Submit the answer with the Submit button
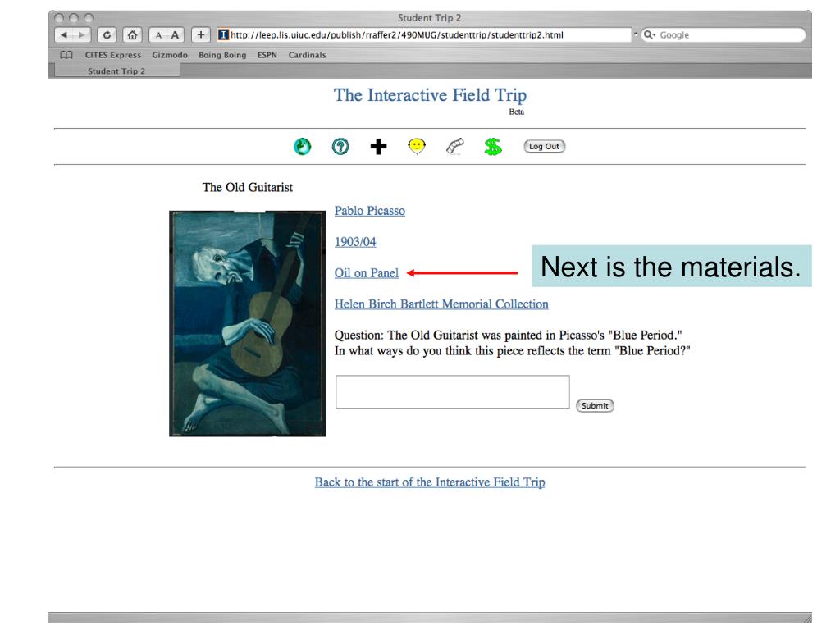This screenshot has width=840, height=630. (x=595, y=405)
